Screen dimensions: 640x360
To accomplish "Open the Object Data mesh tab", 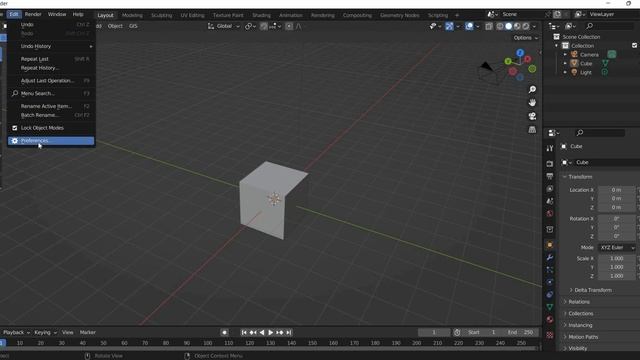I will tap(550, 307).
